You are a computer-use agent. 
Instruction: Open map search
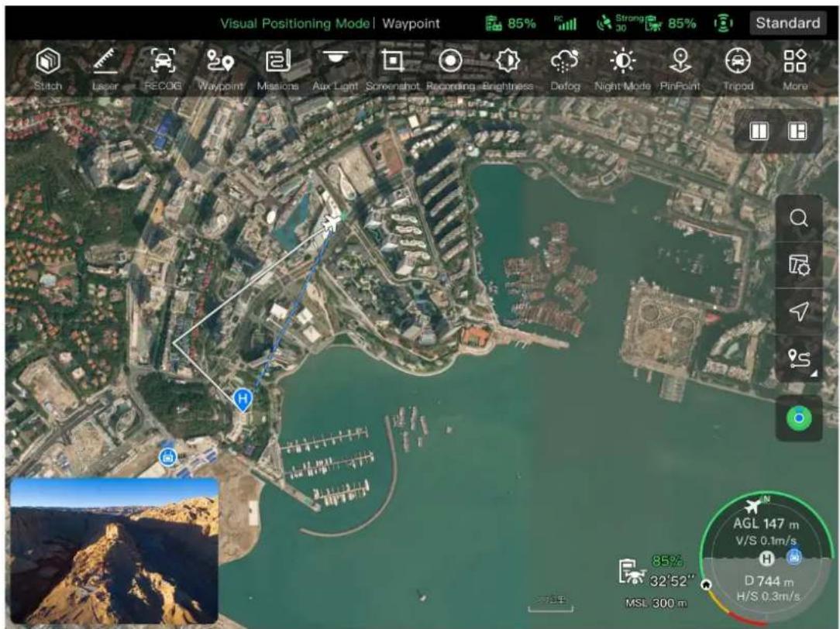[799, 218]
